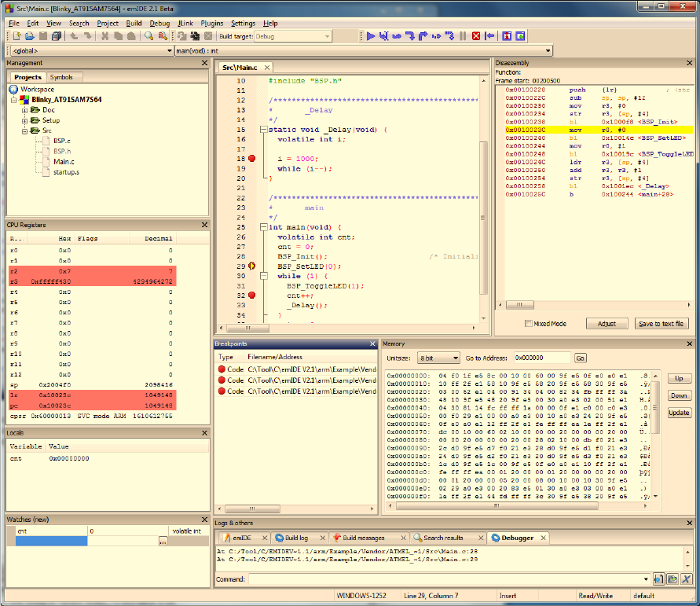Open the JLink menu
The height and width of the screenshot is (606, 700).
(185, 24)
